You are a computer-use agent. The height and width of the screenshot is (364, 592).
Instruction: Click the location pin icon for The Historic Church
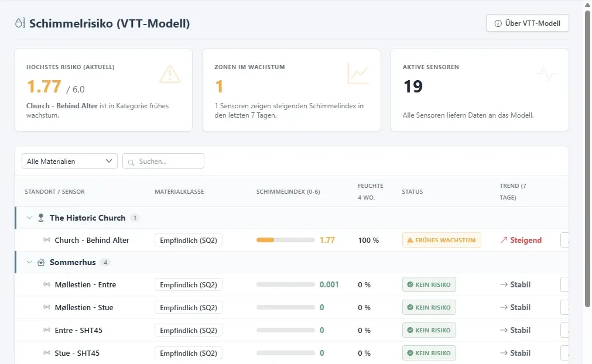(41, 218)
